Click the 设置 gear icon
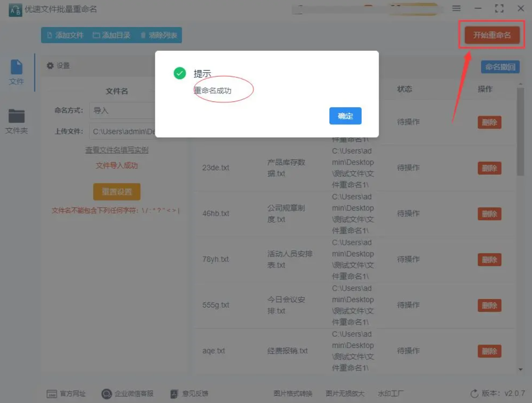Screen dimensions: 532x403 [x=50, y=66]
